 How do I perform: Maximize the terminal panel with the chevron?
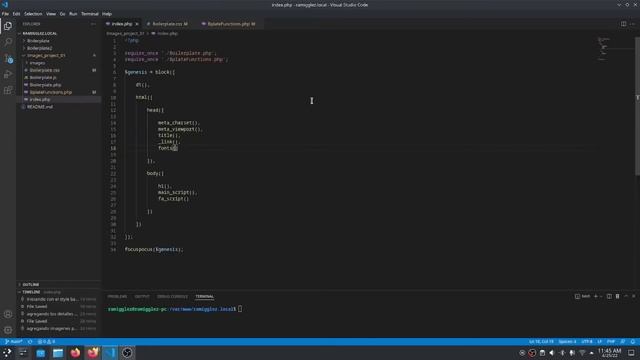pos(626,296)
